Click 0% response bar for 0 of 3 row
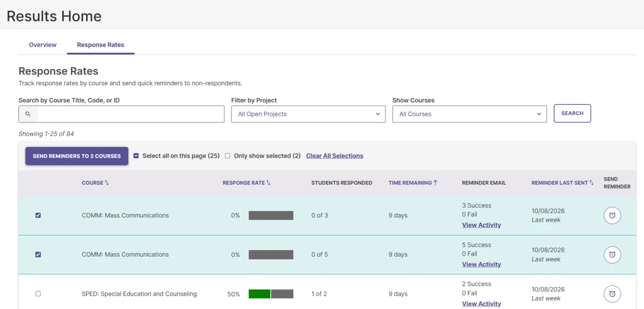644x309 pixels. click(270, 215)
